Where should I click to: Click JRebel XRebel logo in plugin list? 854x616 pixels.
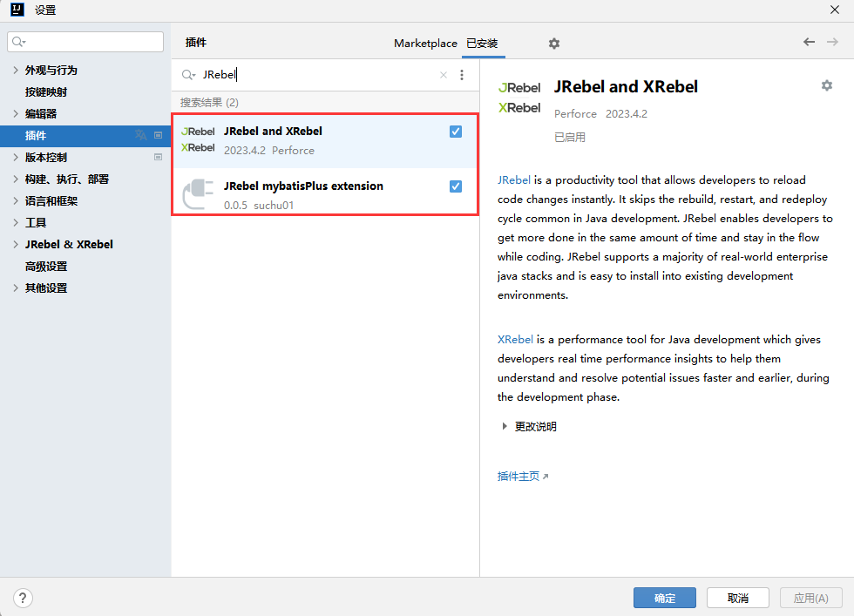click(x=198, y=139)
